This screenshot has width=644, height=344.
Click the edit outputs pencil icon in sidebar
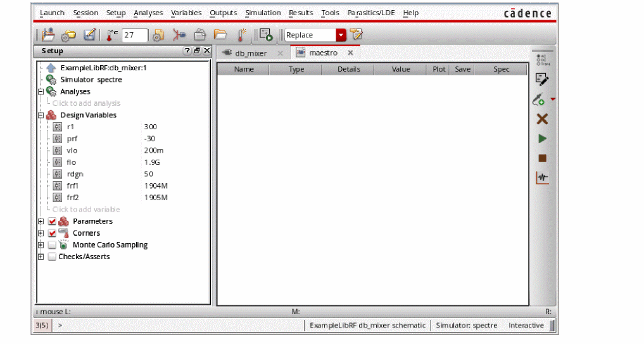point(541,79)
